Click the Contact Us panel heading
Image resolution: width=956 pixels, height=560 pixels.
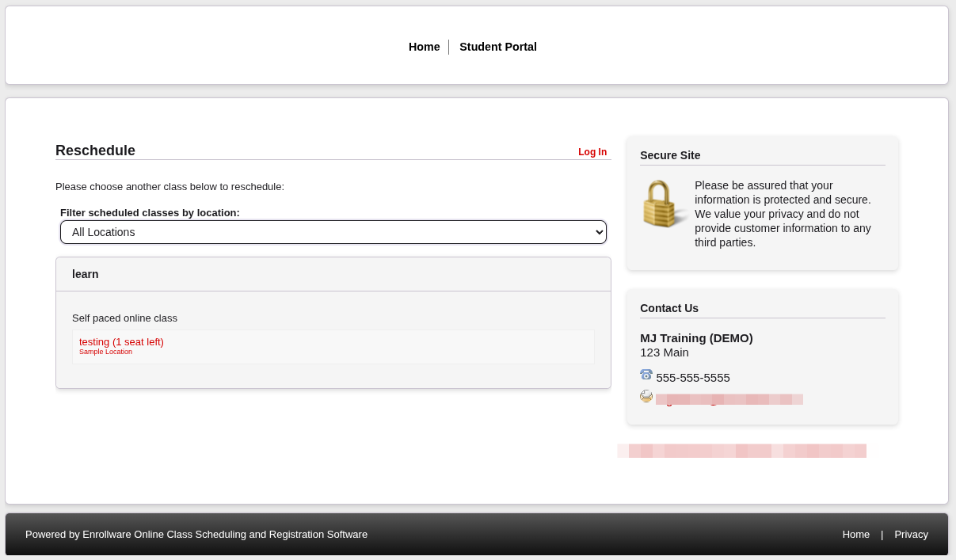coord(669,308)
